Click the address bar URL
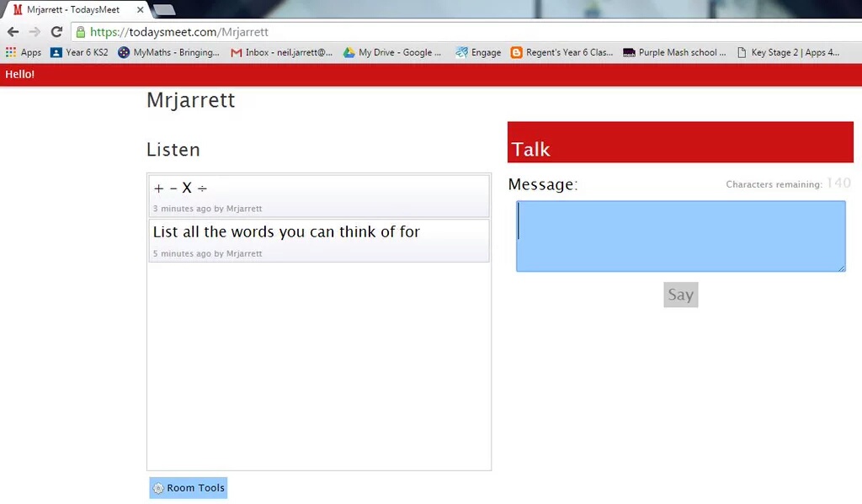 point(178,32)
